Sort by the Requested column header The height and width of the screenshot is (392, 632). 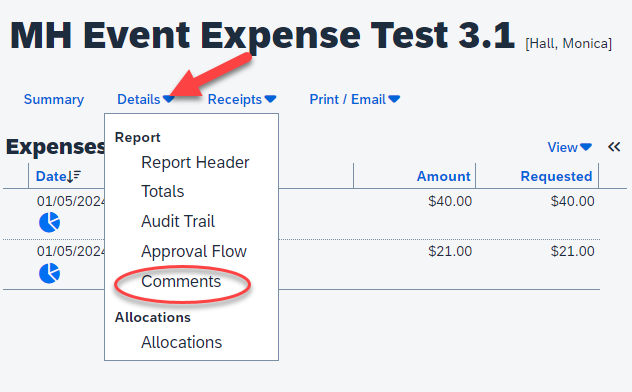coord(556,176)
